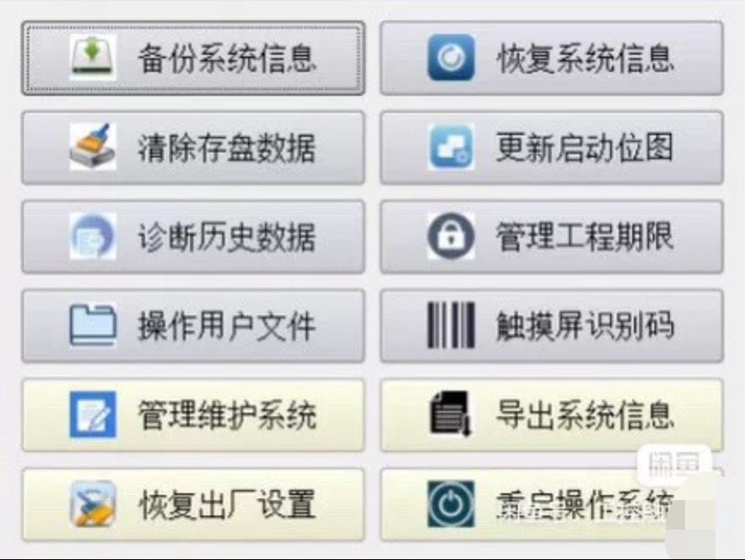
Task: Select 备份系统信息 button label
Action: pos(227,58)
